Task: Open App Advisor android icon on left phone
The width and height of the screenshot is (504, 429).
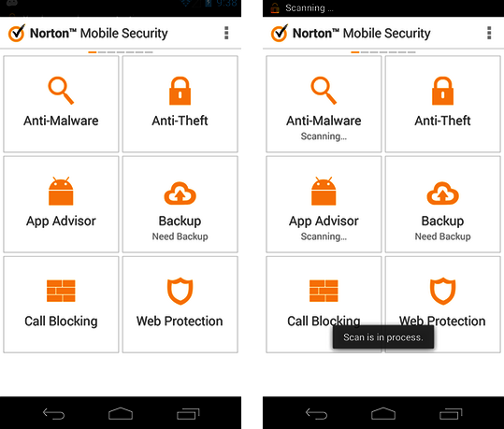Action: click(61, 191)
